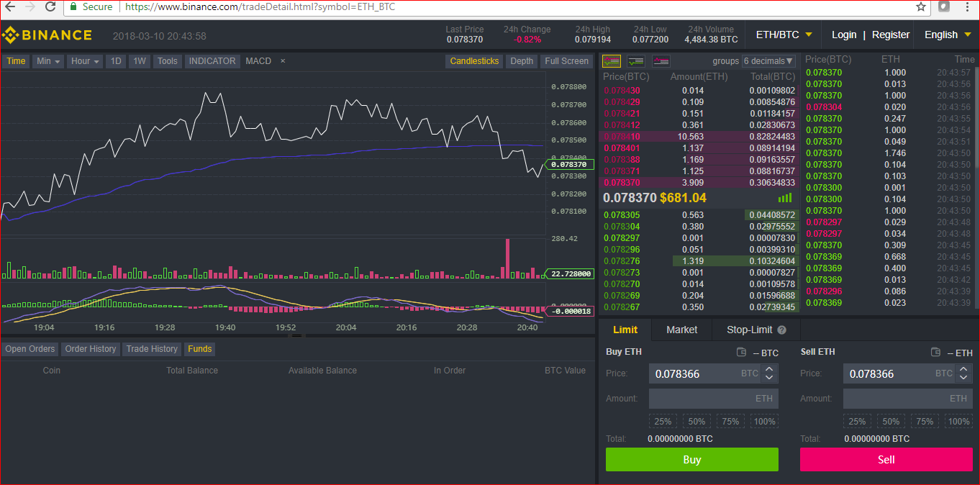Set Sell amount to 75%
Image resolution: width=980 pixels, height=485 pixels.
(x=925, y=422)
